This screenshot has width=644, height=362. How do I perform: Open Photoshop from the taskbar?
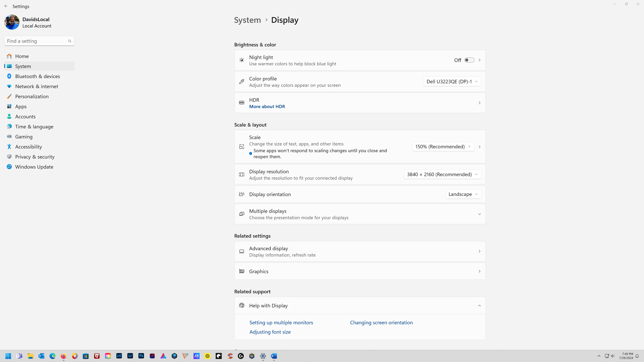tap(141, 356)
